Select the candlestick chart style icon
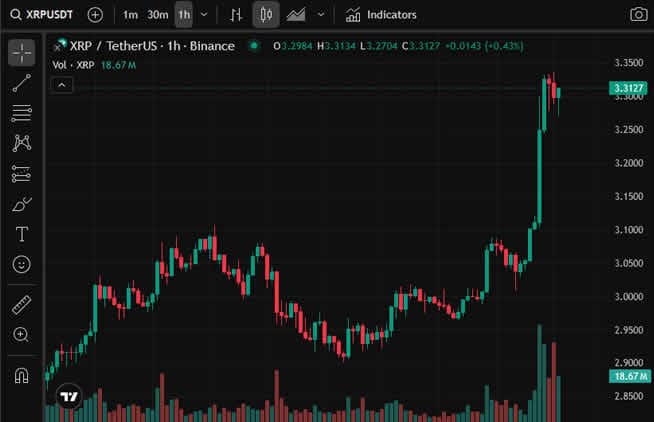 266,15
